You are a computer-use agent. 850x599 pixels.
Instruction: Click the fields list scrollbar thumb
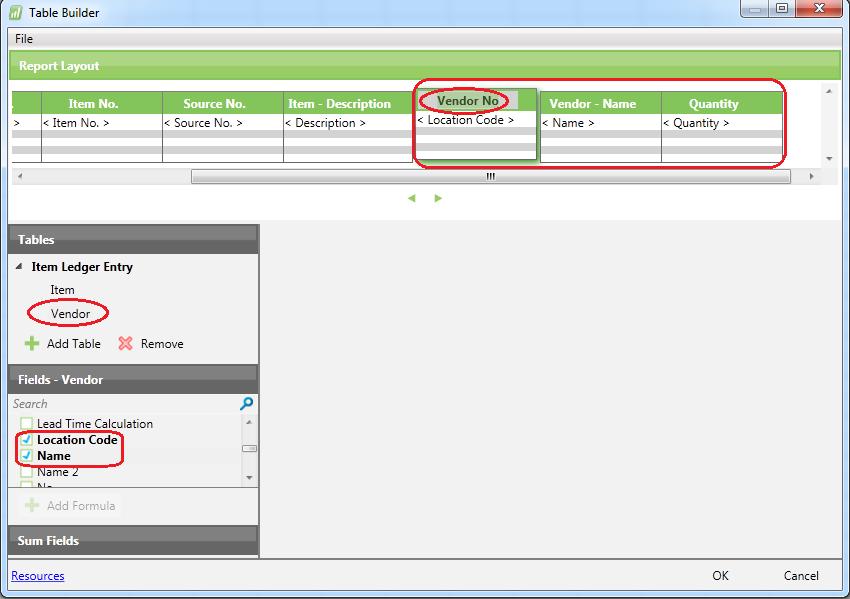[249, 448]
